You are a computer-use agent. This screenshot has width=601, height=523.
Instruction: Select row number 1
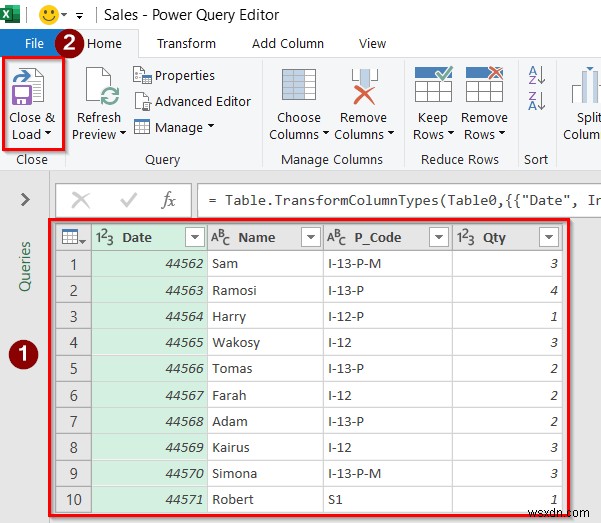point(73,264)
